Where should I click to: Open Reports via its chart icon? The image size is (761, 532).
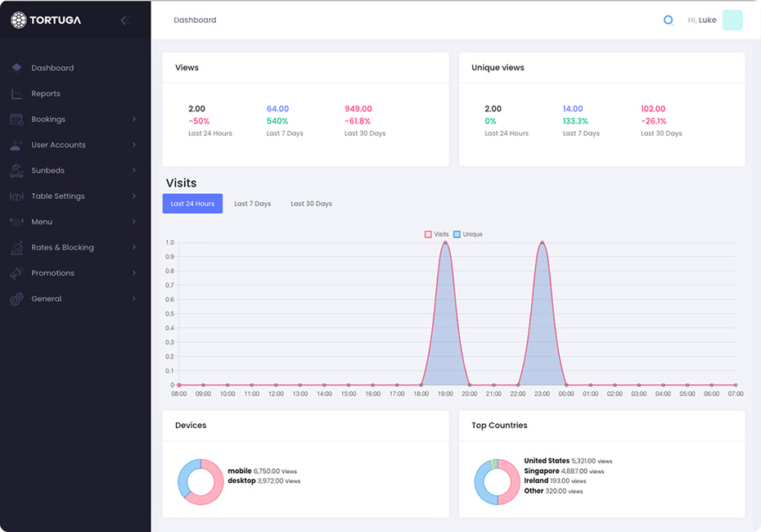click(x=16, y=94)
